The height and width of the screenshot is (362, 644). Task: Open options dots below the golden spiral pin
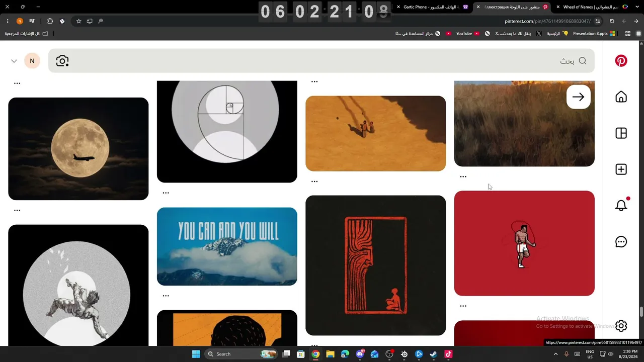166,193
